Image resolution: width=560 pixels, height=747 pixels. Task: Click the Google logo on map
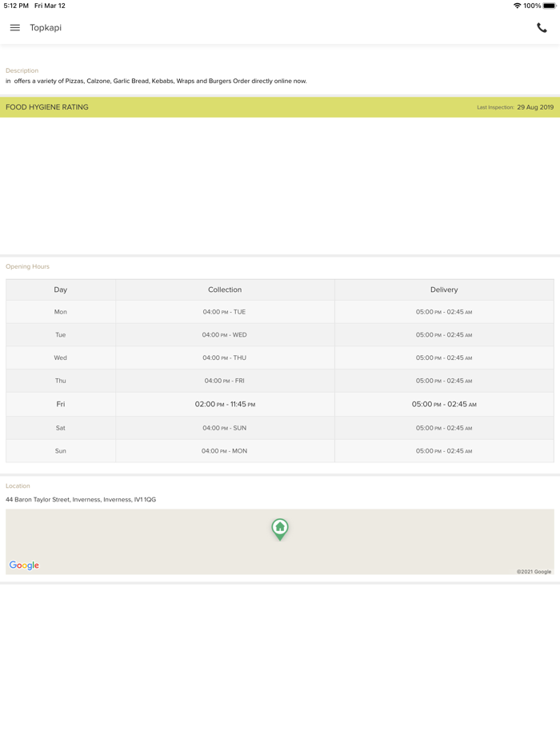24,565
